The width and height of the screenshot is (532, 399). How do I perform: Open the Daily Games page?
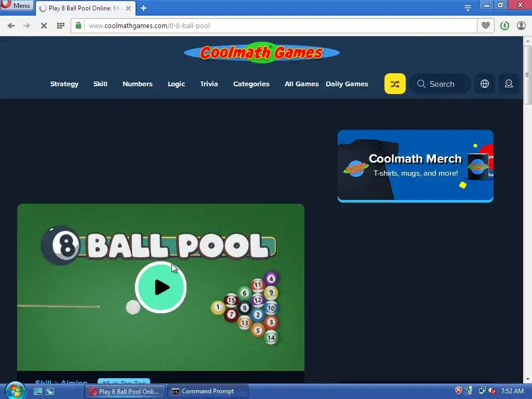(347, 84)
